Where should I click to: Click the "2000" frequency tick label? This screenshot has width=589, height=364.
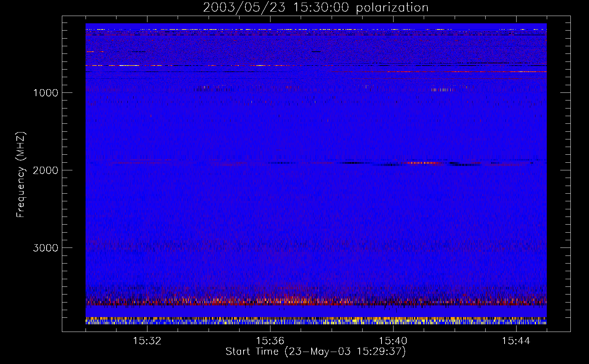coord(46,170)
